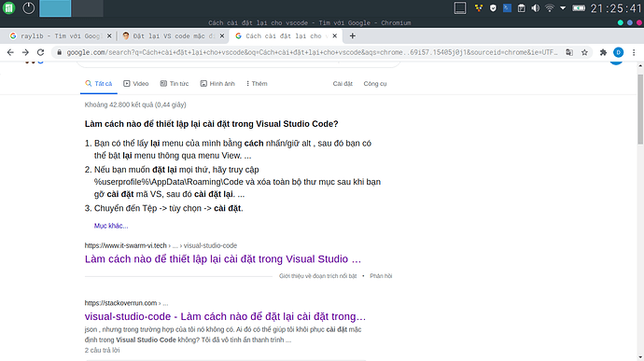Switch to Đặt lại VS code tab

173,36
